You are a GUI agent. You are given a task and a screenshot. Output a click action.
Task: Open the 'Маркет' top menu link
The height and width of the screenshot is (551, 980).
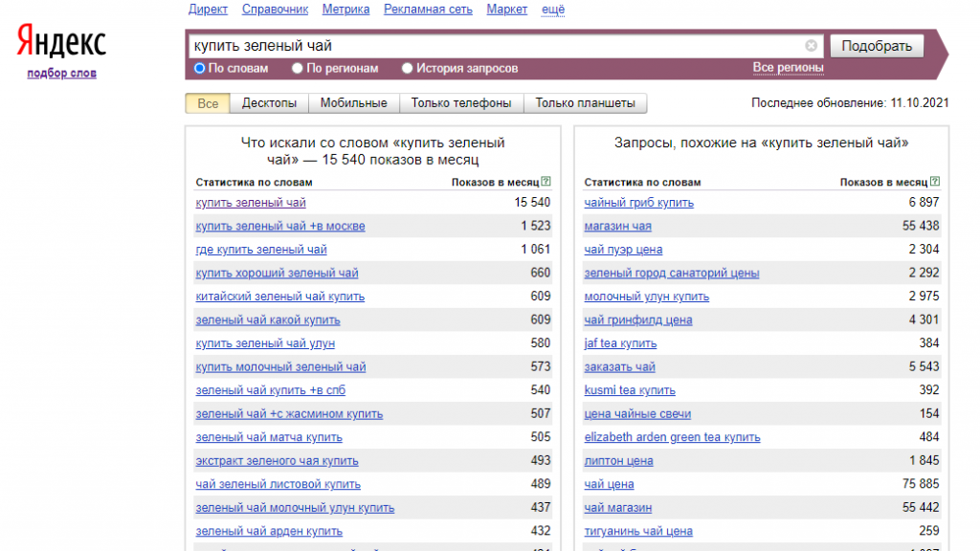pos(507,10)
